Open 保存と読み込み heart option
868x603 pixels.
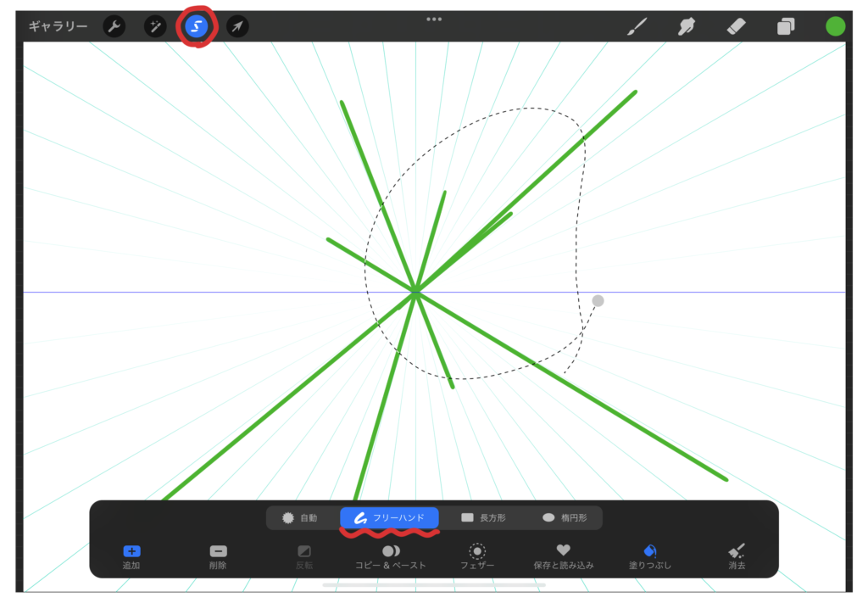(x=564, y=556)
